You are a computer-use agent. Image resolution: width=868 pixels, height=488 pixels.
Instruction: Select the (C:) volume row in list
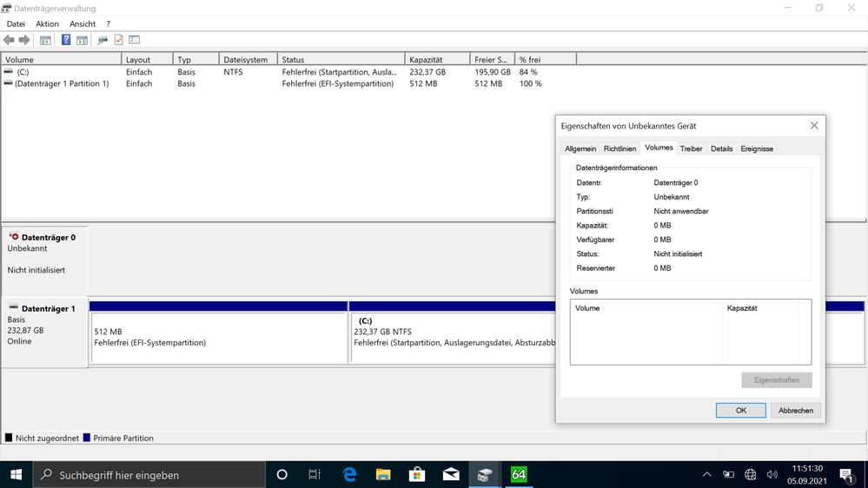tap(23, 72)
